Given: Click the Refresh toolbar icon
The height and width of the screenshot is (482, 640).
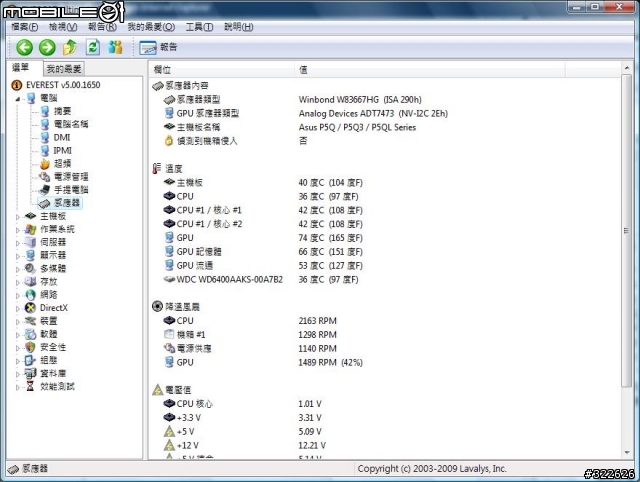Looking at the screenshot, I should [93, 47].
